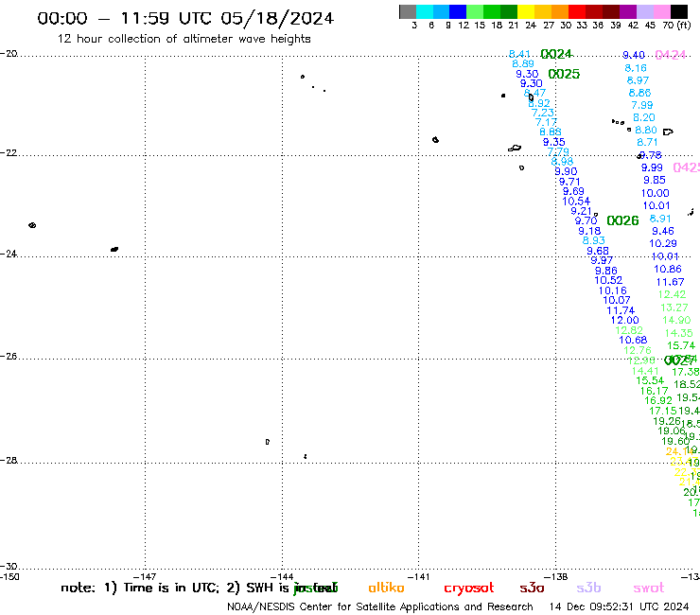This screenshot has height=615, width=700.
Task: Click the wave height value 9.99
Action: coord(653,167)
